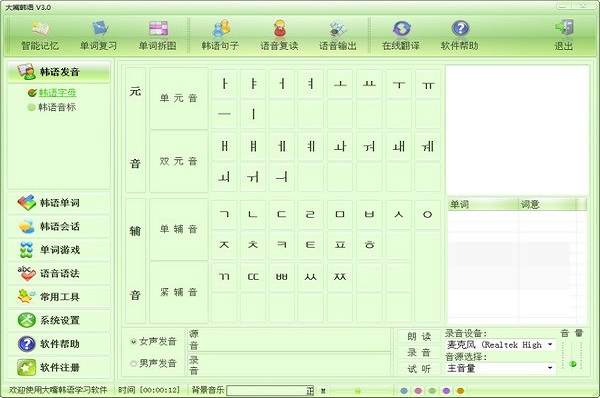The width and height of the screenshot is (600, 398).
Task: Click the 朗读 read aloud button
Action: tap(419, 337)
